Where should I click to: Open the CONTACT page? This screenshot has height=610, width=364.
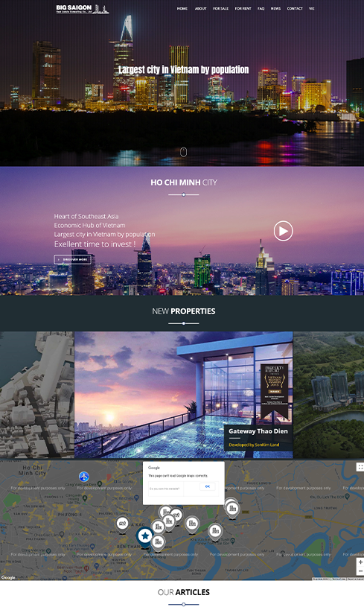point(295,8)
